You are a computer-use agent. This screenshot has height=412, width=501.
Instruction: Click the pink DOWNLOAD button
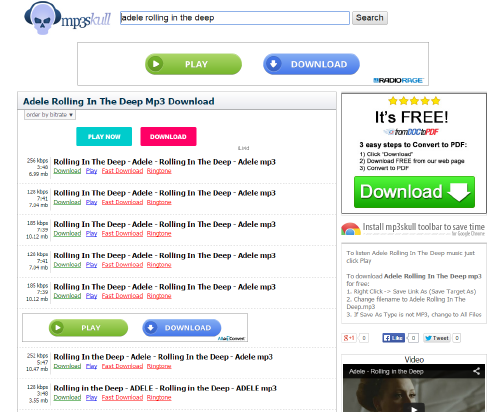pos(168,137)
